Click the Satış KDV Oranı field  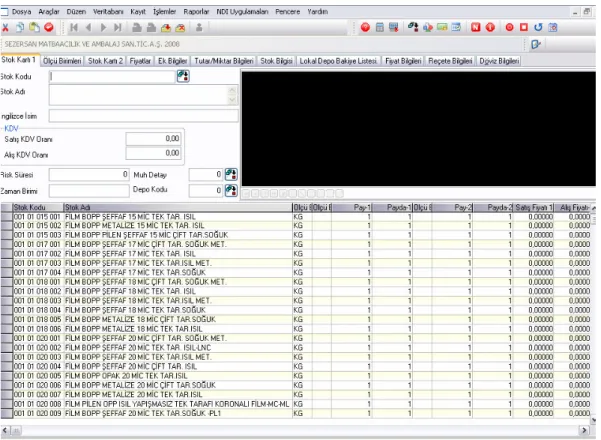coord(153,139)
